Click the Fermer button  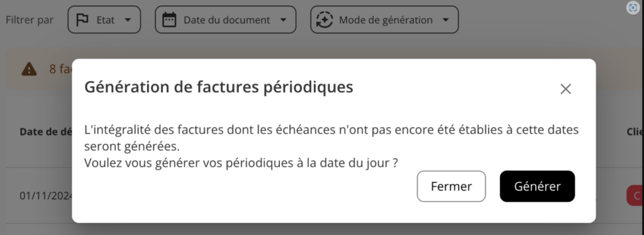[x=452, y=186]
